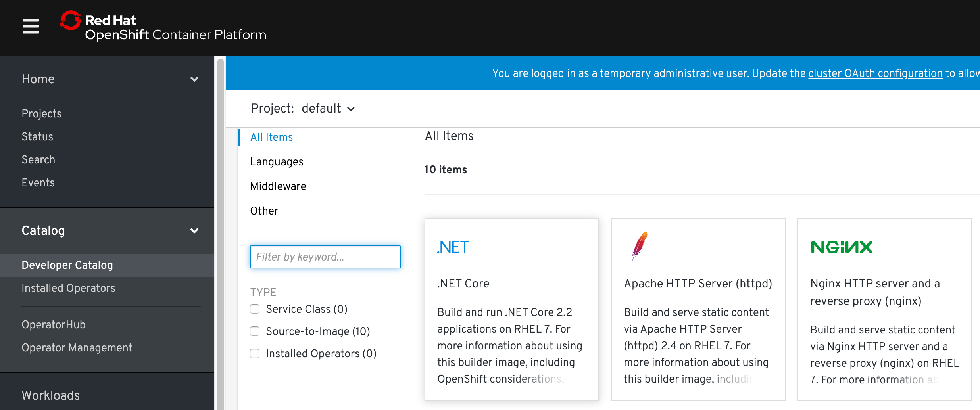Click the .NET logo icon

pyautogui.click(x=453, y=247)
